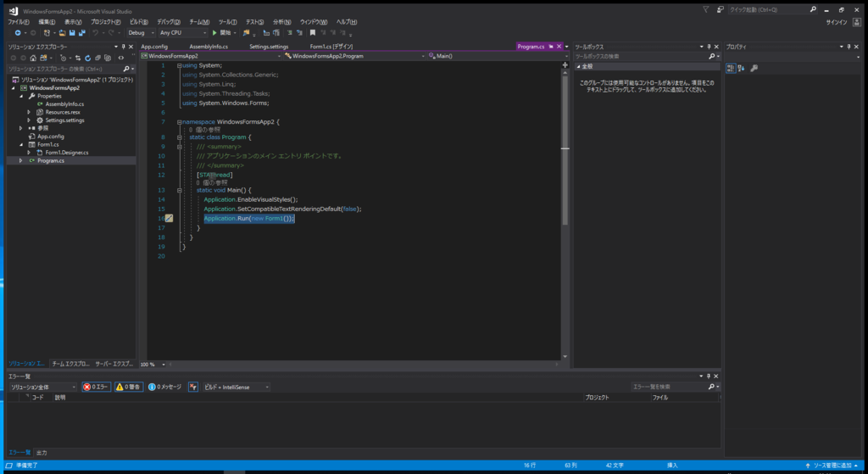Screen dimensions: 868x474
Task: Expand the 参照 references tree node
Action: (x=21, y=129)
